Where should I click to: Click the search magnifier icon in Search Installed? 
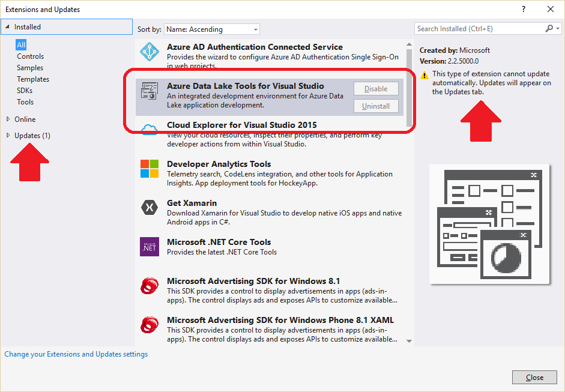tap(549, 28)
